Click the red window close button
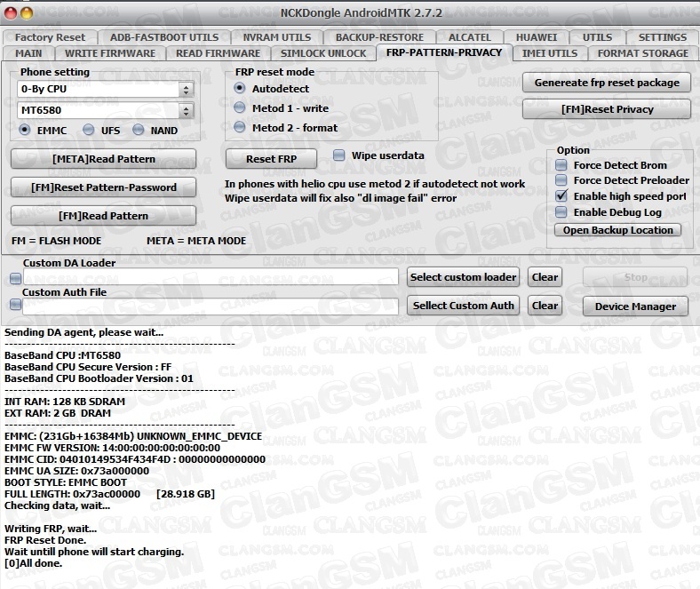Image resolution: width=700 pixels, height=589 pixels. (x=10, y=13)
